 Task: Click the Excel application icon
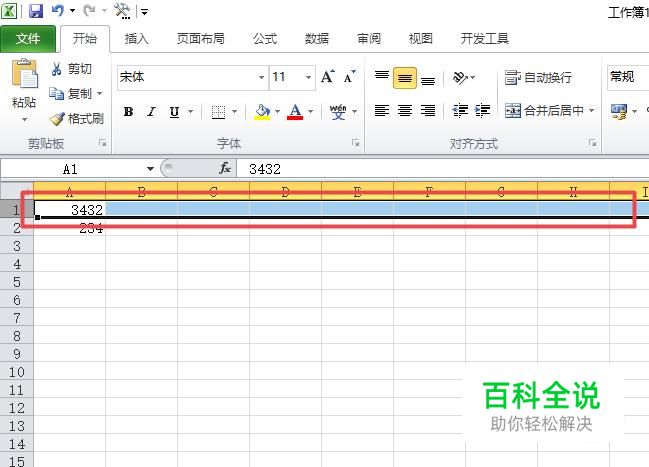tap(9, 11)
